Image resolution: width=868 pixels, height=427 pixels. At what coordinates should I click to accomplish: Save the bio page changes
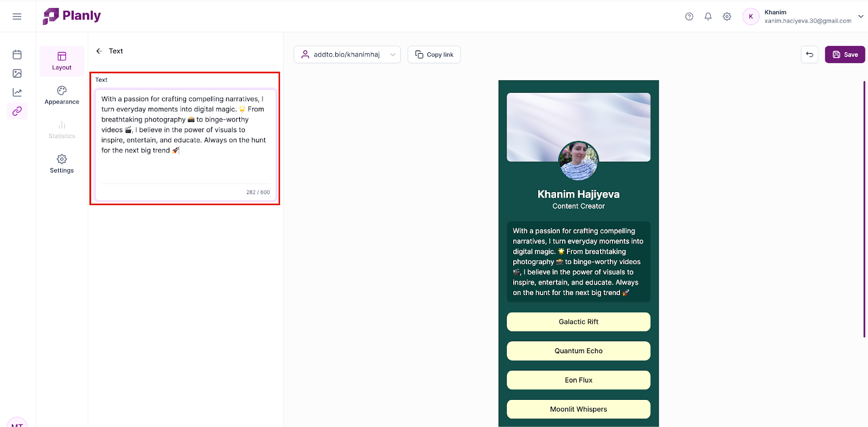845,54
